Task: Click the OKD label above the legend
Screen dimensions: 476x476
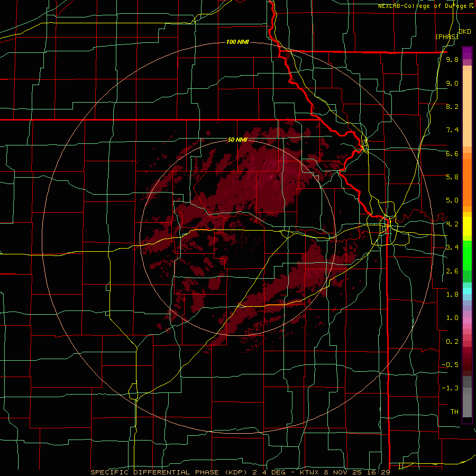Action: coord(465,32)
